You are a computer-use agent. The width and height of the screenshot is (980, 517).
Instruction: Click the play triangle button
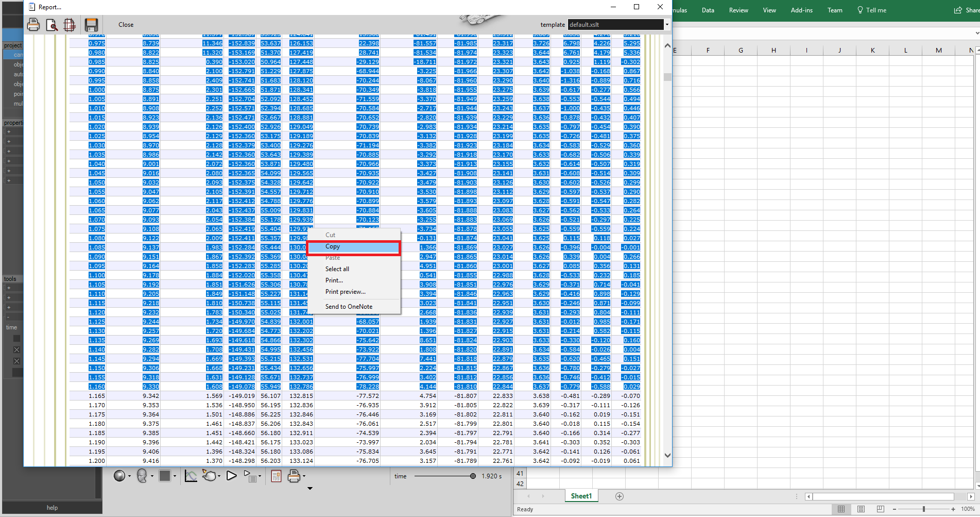click(x=232, y=476)
